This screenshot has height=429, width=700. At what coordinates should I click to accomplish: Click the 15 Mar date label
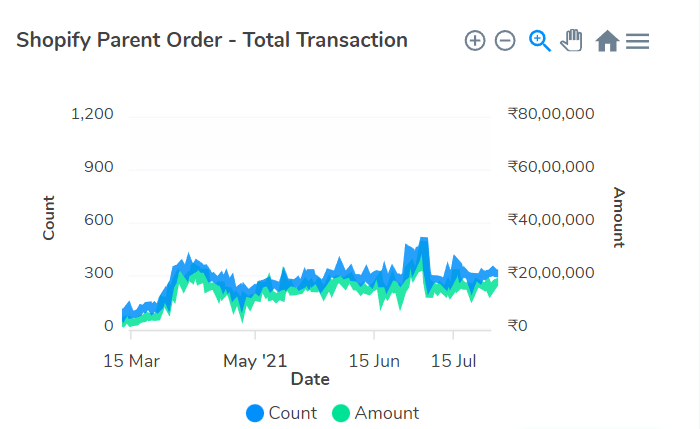pyautogui.click(x=131, y=359)
